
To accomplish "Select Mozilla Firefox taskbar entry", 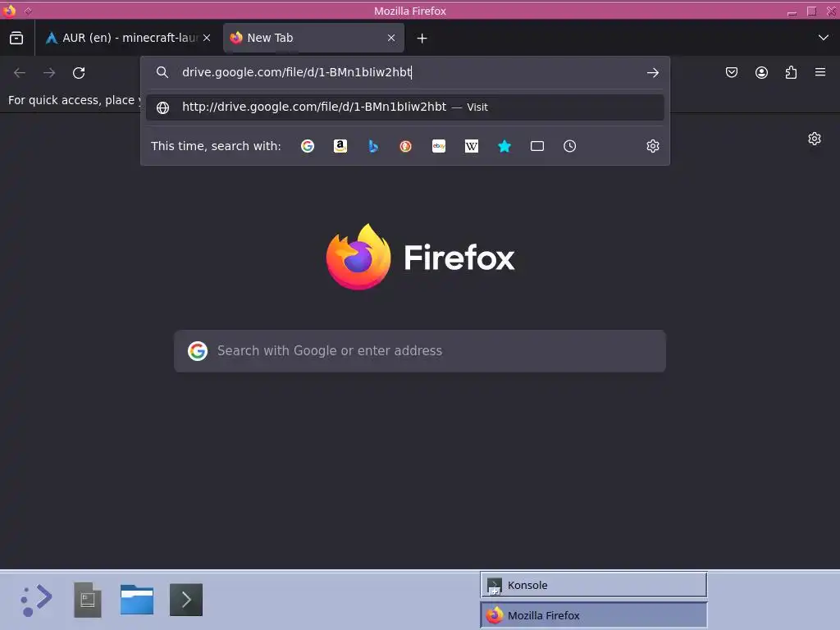I will point(594,615).
